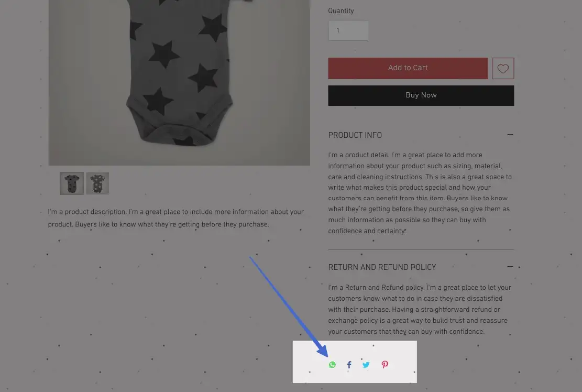Add item to wishlist with heart icon
This screenshot has width=582, height=392.
(503, 68)
